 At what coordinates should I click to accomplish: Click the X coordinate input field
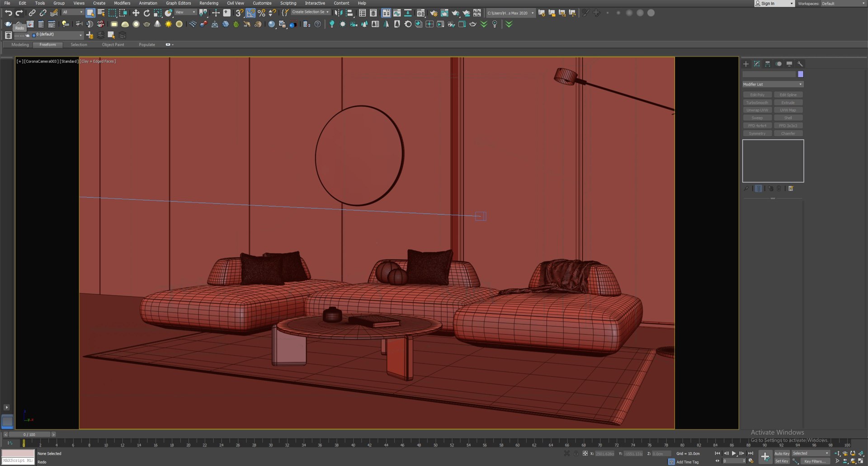click(x=605, y=454)
